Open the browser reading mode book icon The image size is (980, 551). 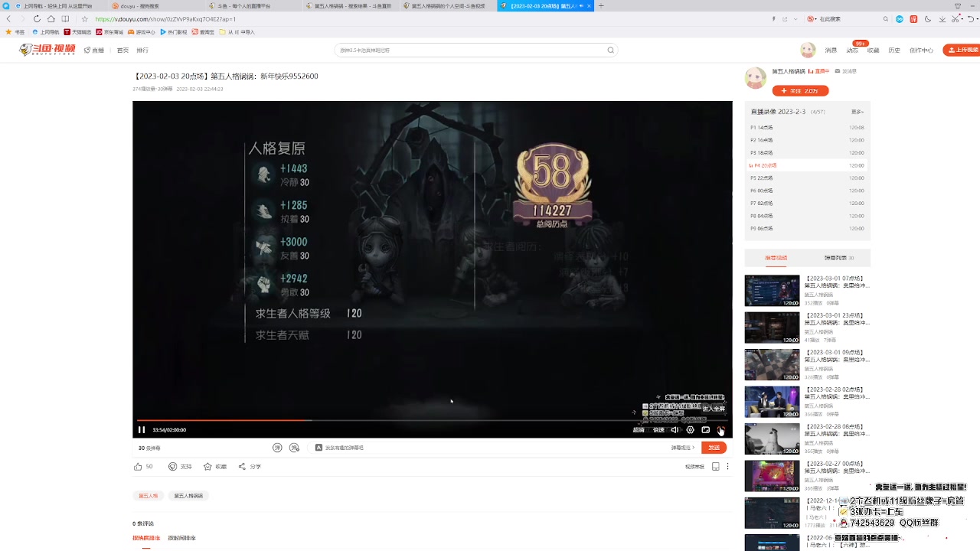pos(65,18)
